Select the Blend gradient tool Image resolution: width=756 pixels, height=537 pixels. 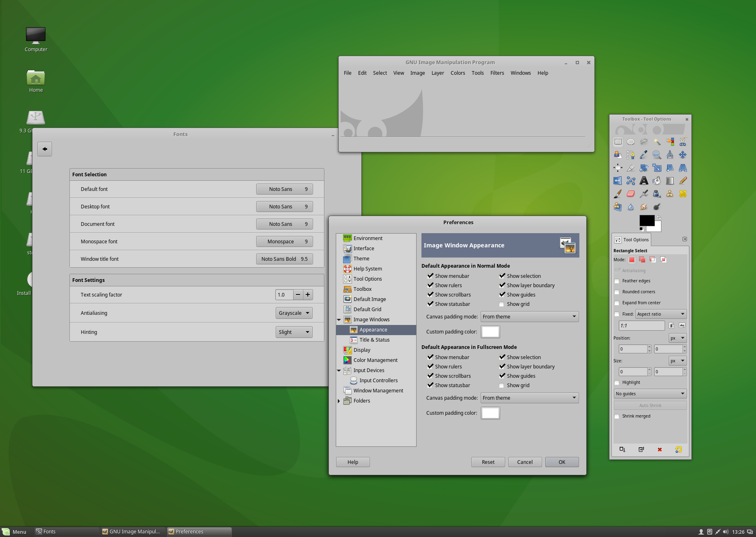click(670, 181)
